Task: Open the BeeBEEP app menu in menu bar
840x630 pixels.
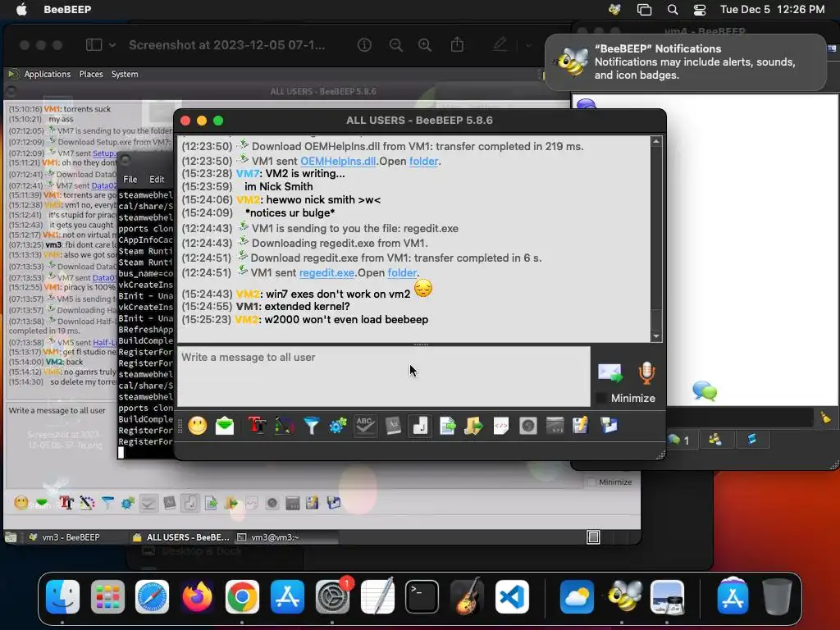Action: [67, 10]
